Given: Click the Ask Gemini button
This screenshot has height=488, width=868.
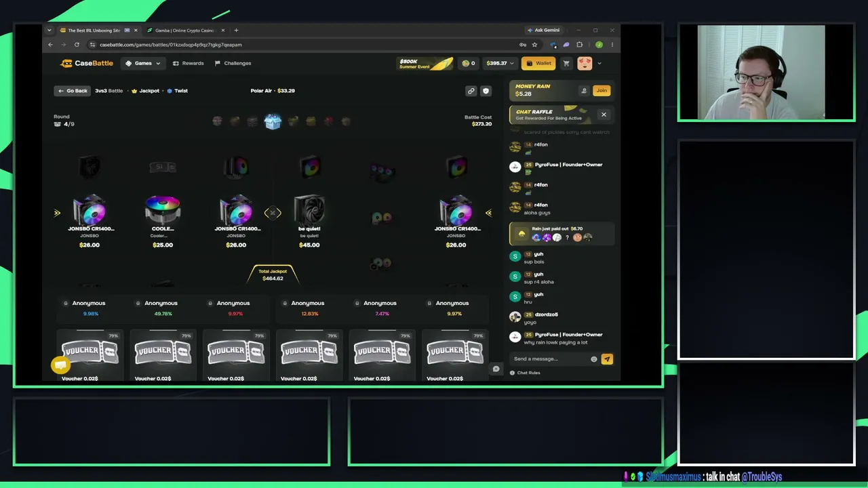Looking at the screenshot, I should (x=544, y=30).
